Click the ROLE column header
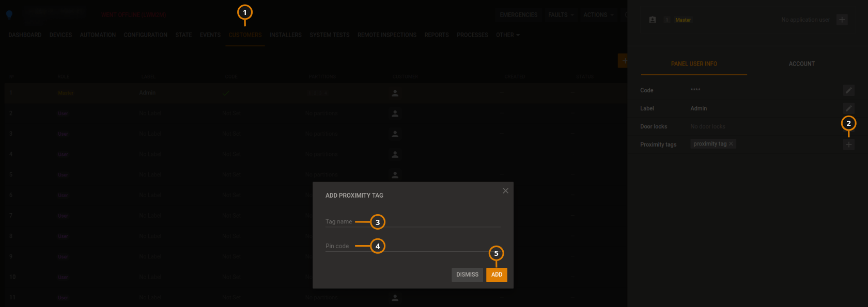Image resolution: width=868 pixels, height=307 pixels. (64, 76)
